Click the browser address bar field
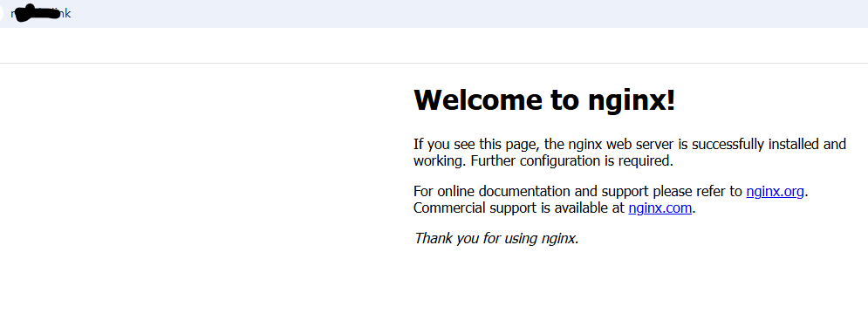The width and height of the screenshot is (868, 320). coord(434,14)
